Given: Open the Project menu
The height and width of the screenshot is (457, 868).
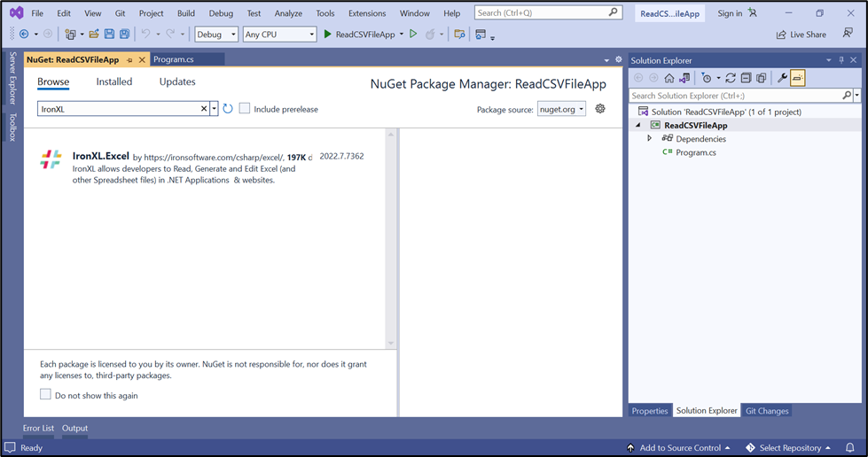Looking at the screenshot, I should [x=151, y=12].
